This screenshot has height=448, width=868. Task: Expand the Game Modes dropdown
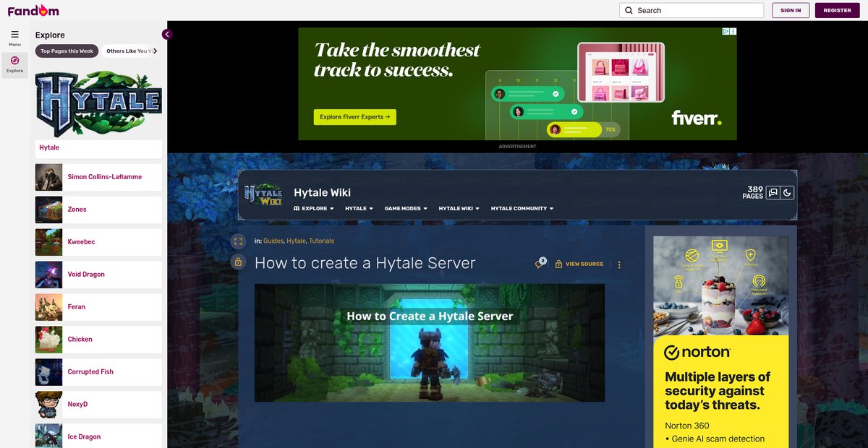click(406, 209)
